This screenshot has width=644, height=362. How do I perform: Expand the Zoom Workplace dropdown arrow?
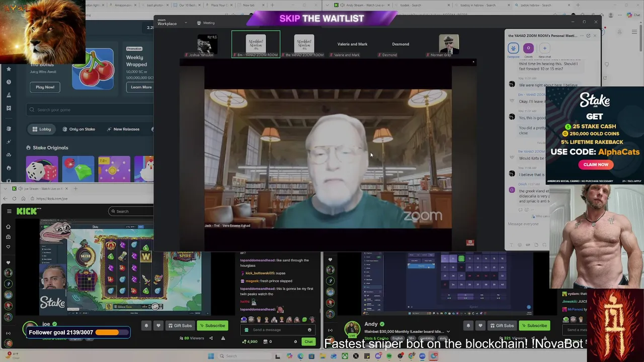click(x=186, y=23)
